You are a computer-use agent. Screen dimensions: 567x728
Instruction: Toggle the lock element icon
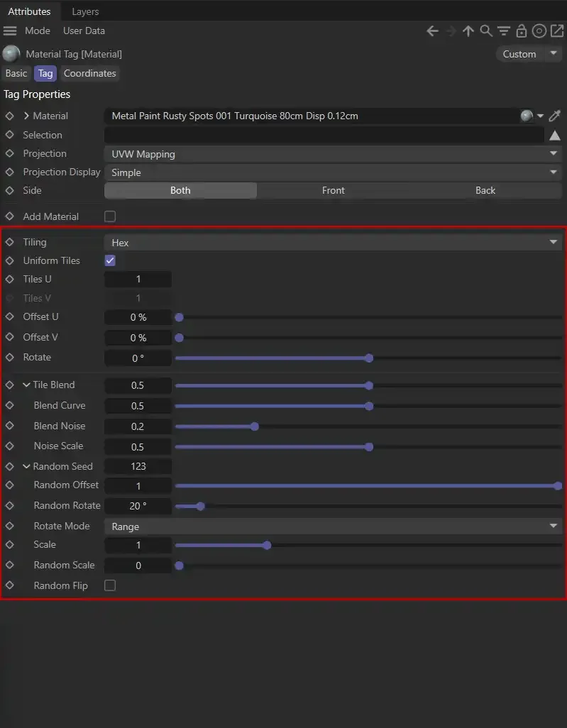point(522,31)
